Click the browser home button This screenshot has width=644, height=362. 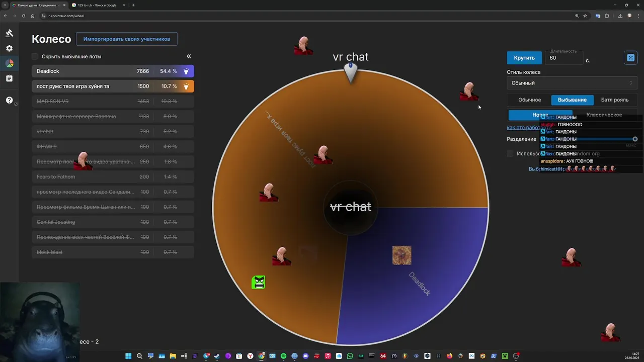point(33,16)
